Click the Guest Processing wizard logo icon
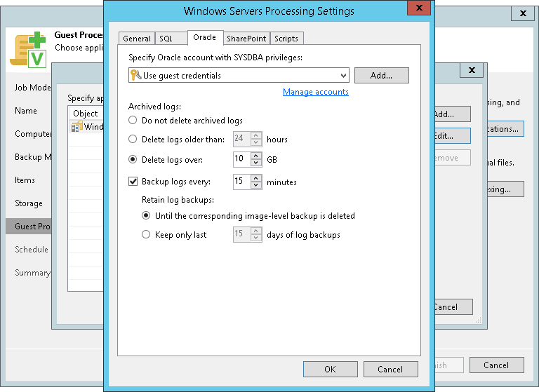Image resolution: width=539 pixels, height=392 pixels. (28, 50)
